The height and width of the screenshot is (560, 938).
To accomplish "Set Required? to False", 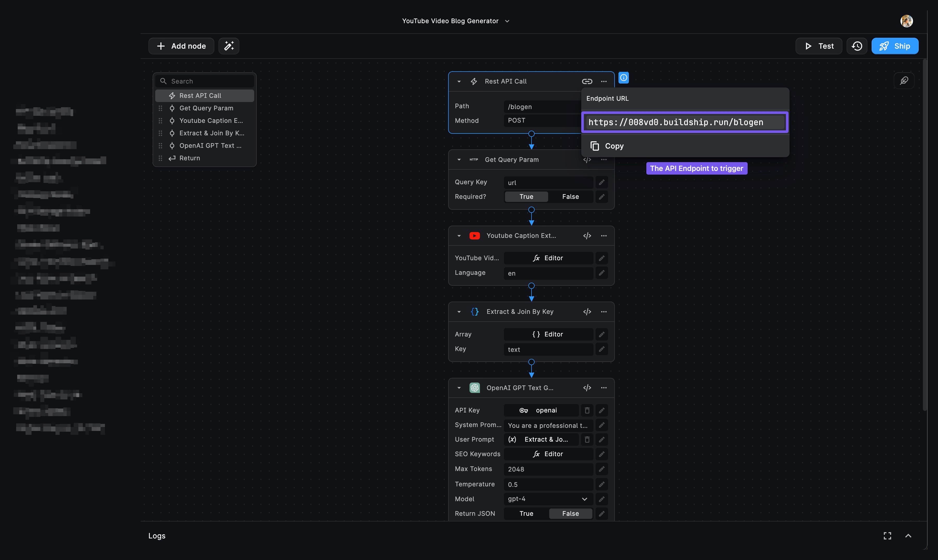I will pyautogui.click(x=570, y=197).
